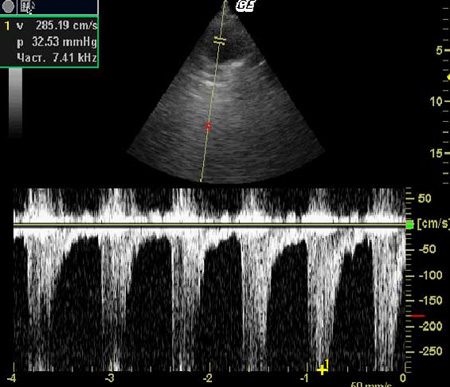Click the 7.41 kHz frequency value
The image size is (450, 387).
pyautogui.click(x=75, y=58)
